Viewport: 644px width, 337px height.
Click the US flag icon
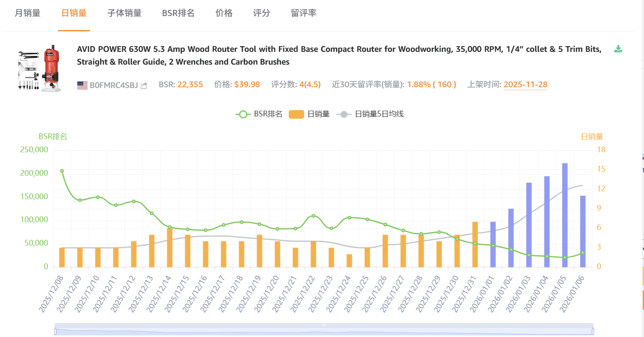(x=82, y=85)
